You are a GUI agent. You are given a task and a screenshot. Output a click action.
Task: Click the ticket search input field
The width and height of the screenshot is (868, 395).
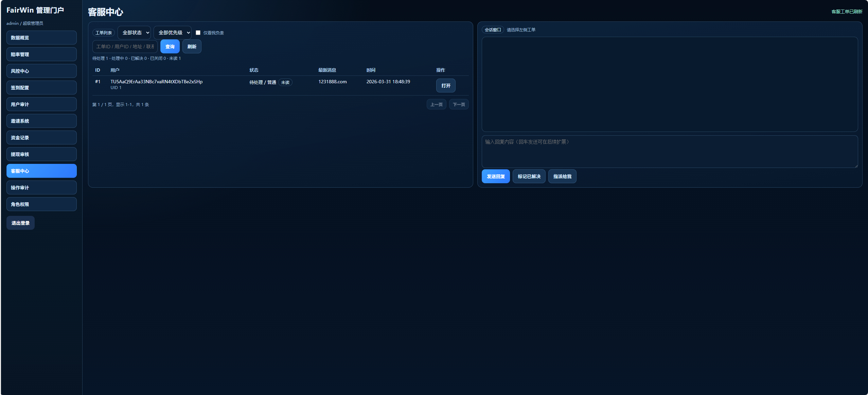[125, 47]
